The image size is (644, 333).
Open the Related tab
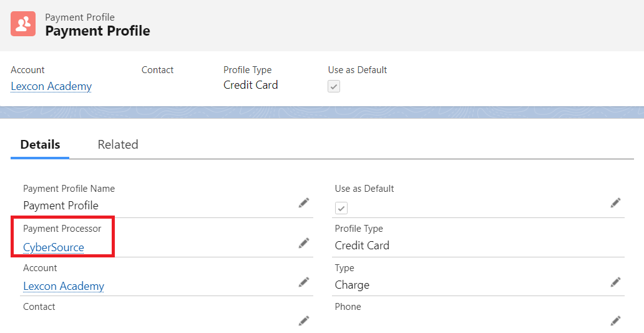point(118,144)
